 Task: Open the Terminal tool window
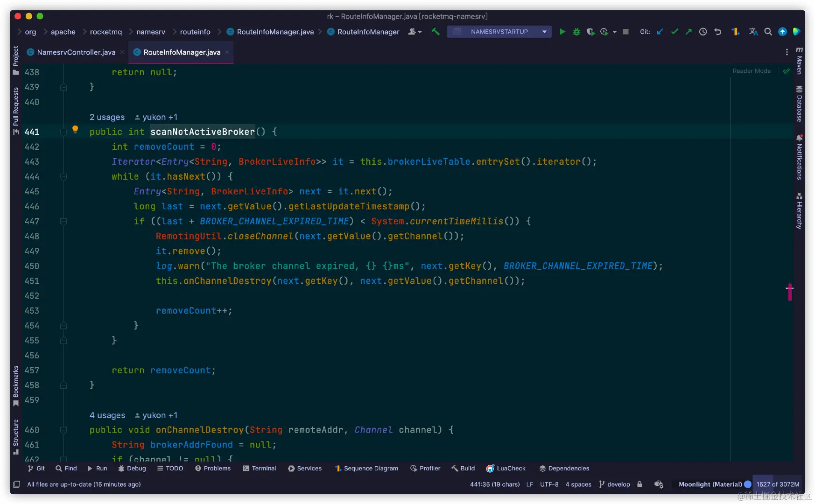[260, 468]
